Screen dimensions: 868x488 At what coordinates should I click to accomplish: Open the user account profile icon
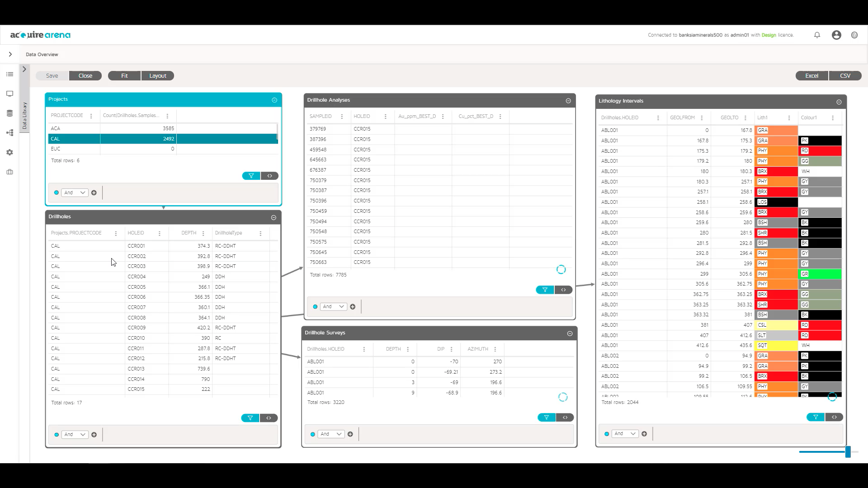836,35
